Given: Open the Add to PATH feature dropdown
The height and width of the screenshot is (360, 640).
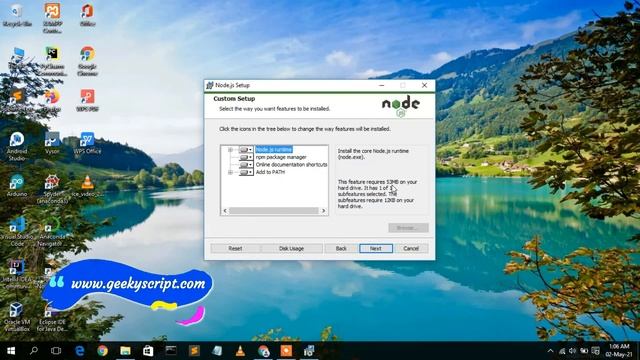Looking at the screenshot, I should click(x=245, y=172).
